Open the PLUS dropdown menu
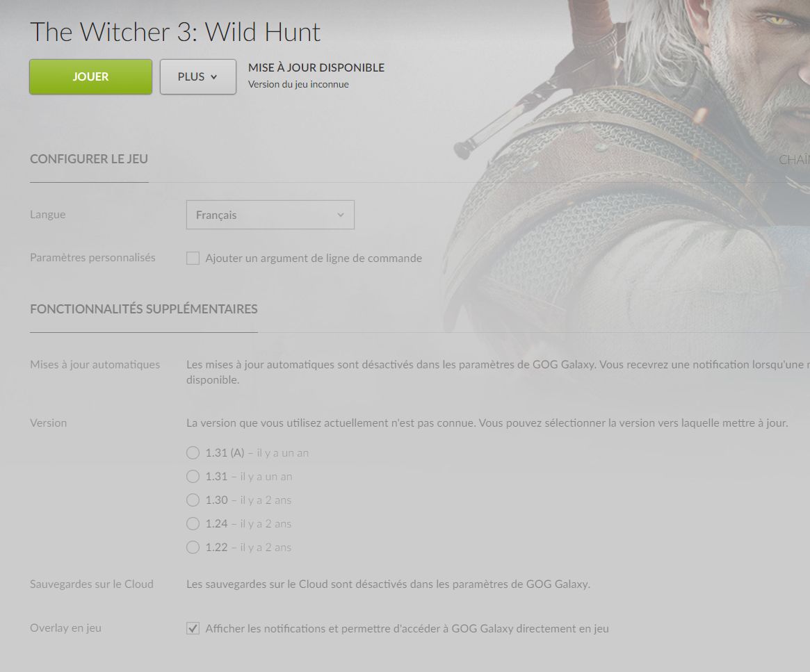The width and height of the screenshot is (810, 672). [198, 76]
